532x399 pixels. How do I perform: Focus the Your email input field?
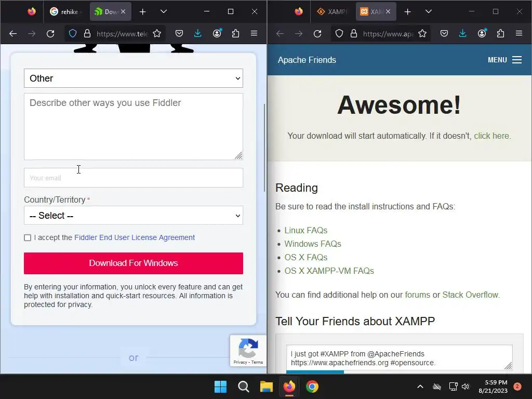click(134, 178)
